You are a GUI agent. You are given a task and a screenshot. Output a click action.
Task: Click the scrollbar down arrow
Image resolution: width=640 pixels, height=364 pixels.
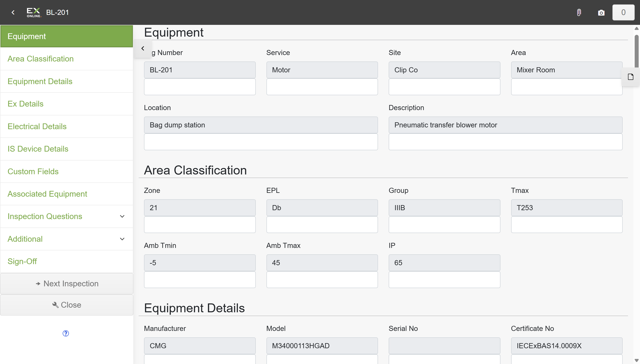click(x=636, y=360)
